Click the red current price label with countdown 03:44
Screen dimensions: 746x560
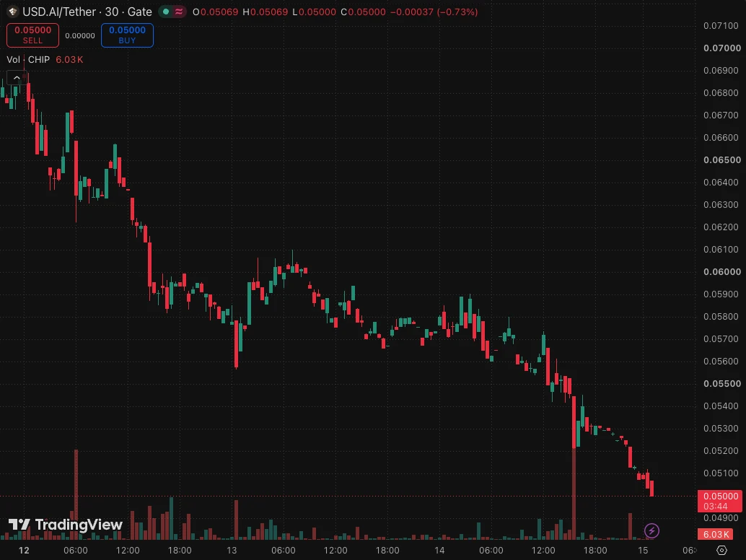(719, 501)
